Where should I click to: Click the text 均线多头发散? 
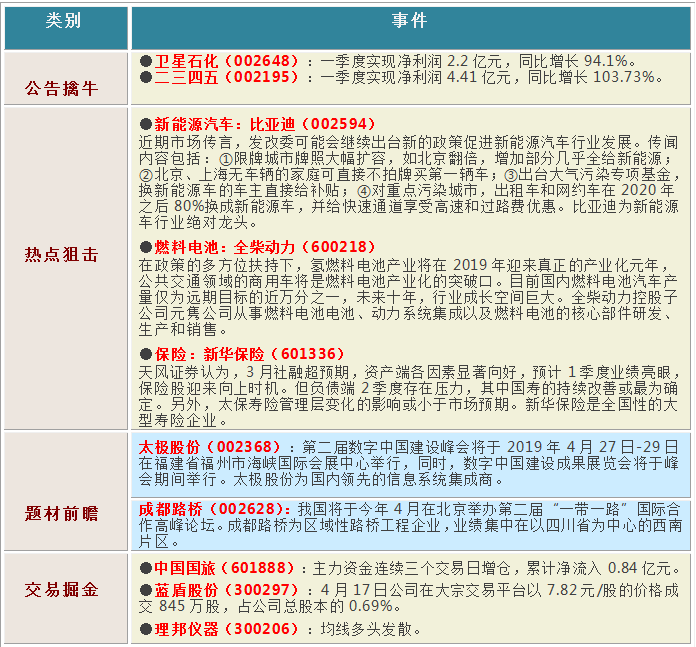[366, 629]
